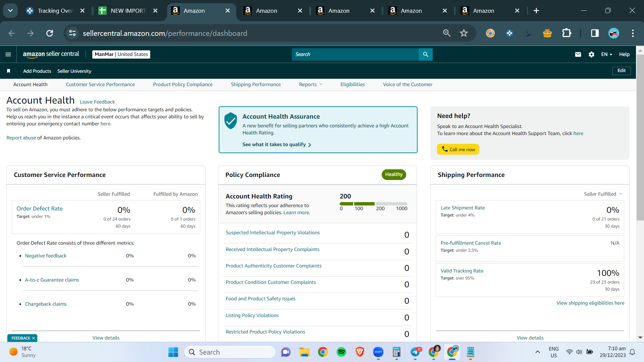The height and width of the screenshot is (362, 644).
Task: Open the browser extensions puzzle icon
Action: (567, 33)
